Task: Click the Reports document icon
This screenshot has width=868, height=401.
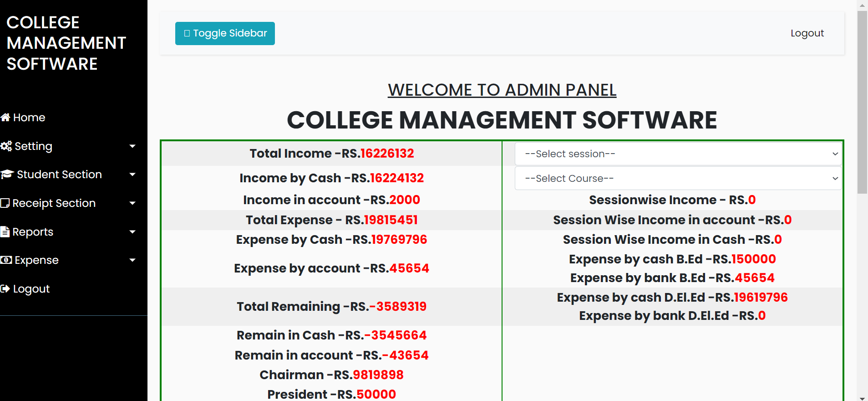Action: tap(5, 232)
